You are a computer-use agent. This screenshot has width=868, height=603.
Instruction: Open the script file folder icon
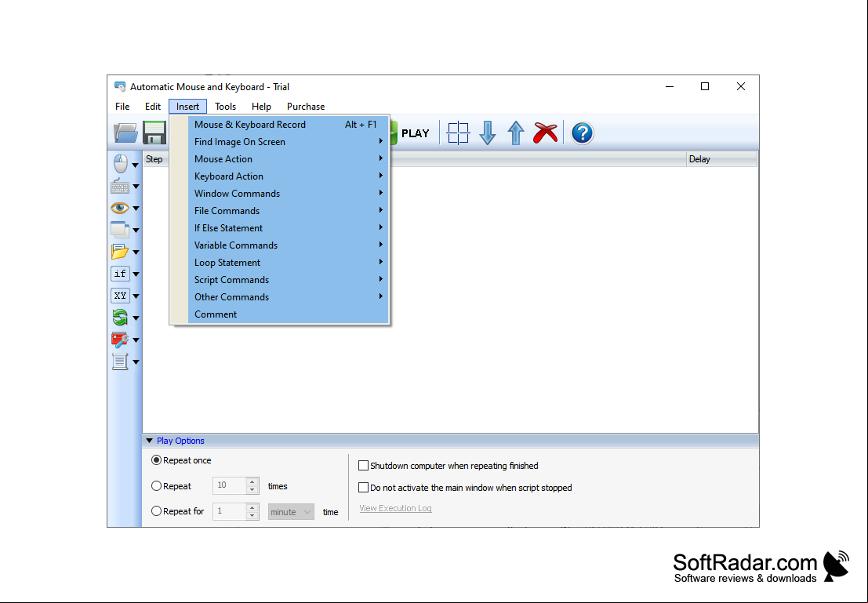point(125,133)
